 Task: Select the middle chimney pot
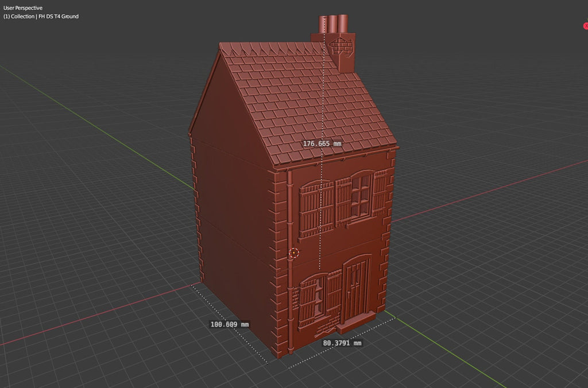pos(333,24)
